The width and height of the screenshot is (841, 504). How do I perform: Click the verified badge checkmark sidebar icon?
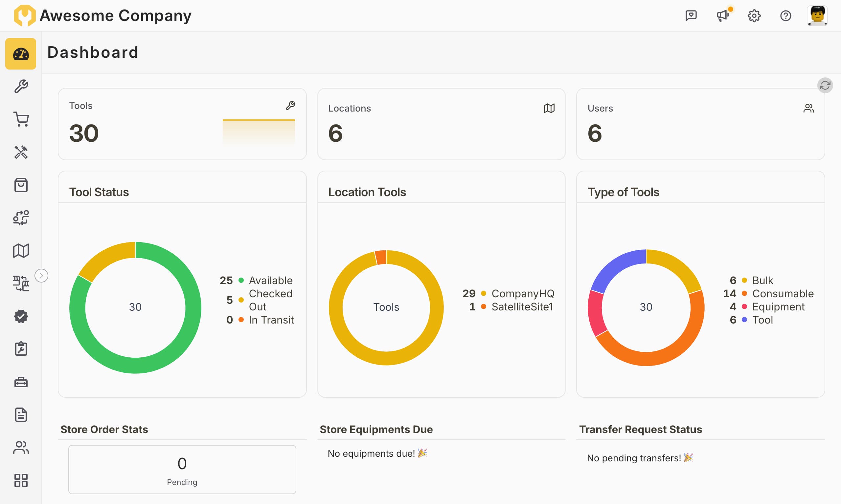tap(21, 316)
